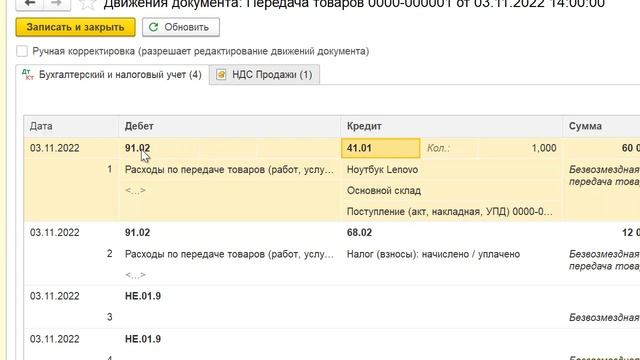Click credit account 68.02
Viewport: 640px width, 360px height.
(360, 232)
